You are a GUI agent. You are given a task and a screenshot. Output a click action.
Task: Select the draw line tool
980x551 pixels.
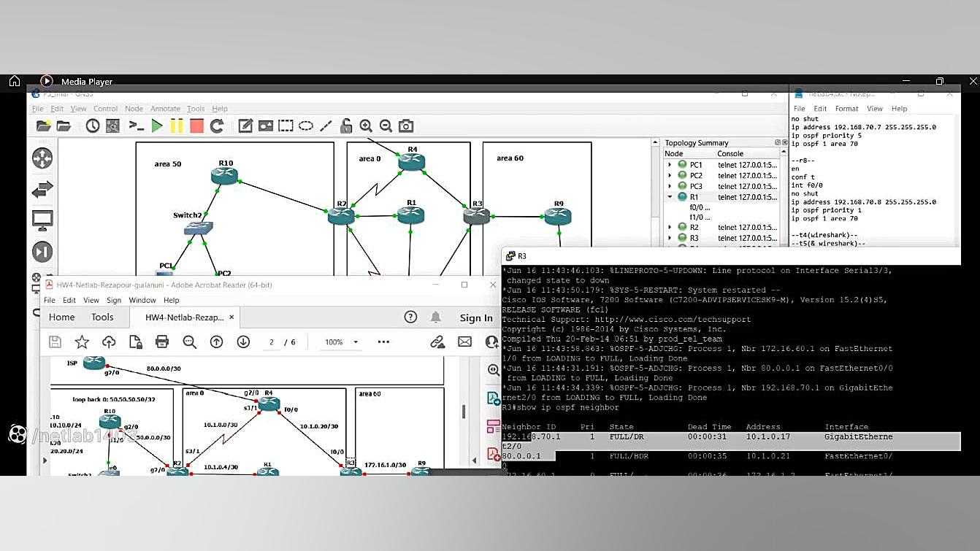click(x=326, y=126)
